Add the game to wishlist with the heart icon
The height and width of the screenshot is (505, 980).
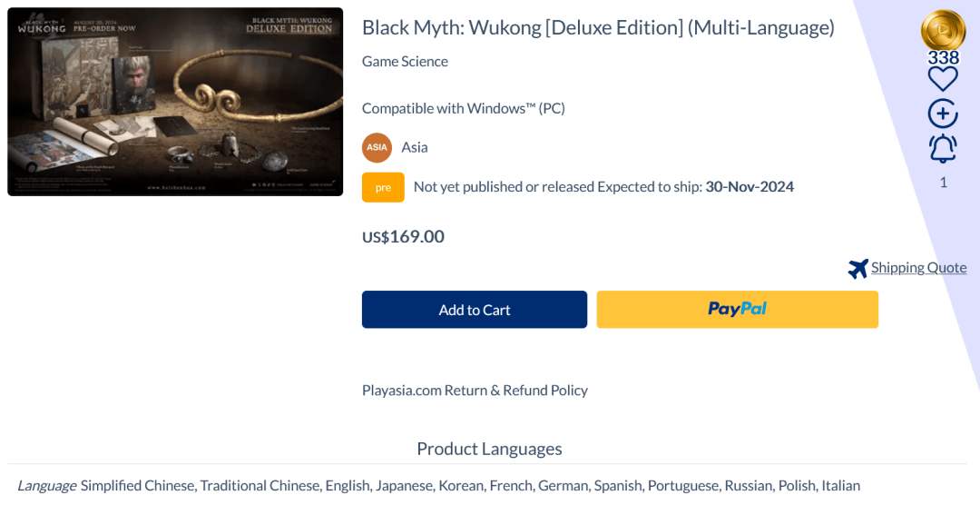943,79
